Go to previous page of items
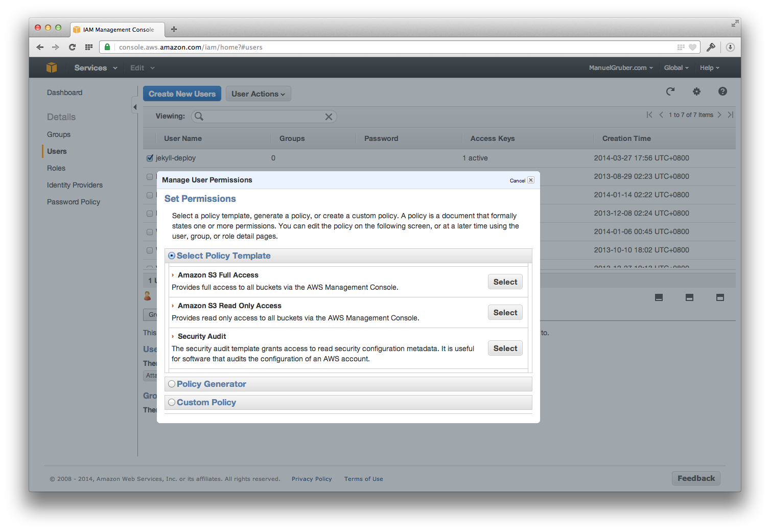 661,115
